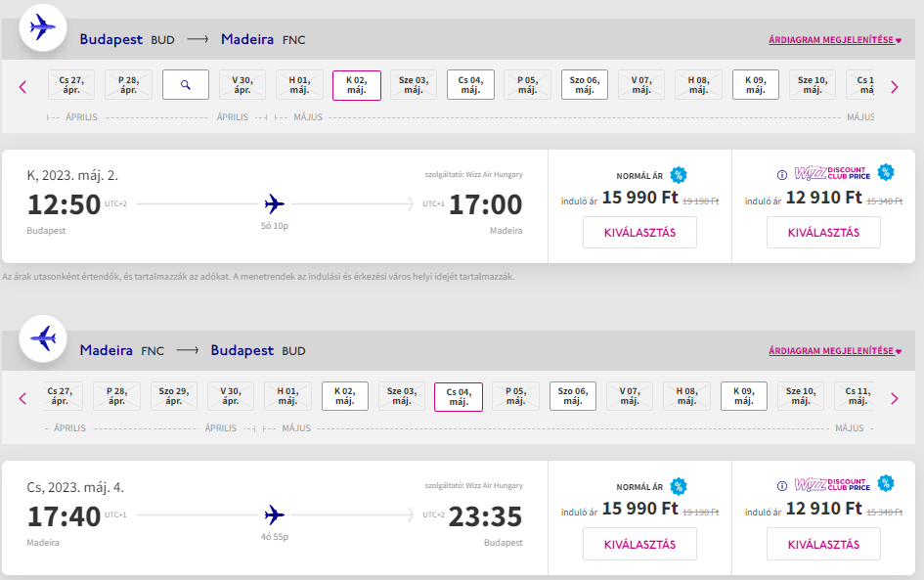The image size is (924, 580).
Task: Choose return Discount Club price Kiválasztás button
Action: [823, 544]
